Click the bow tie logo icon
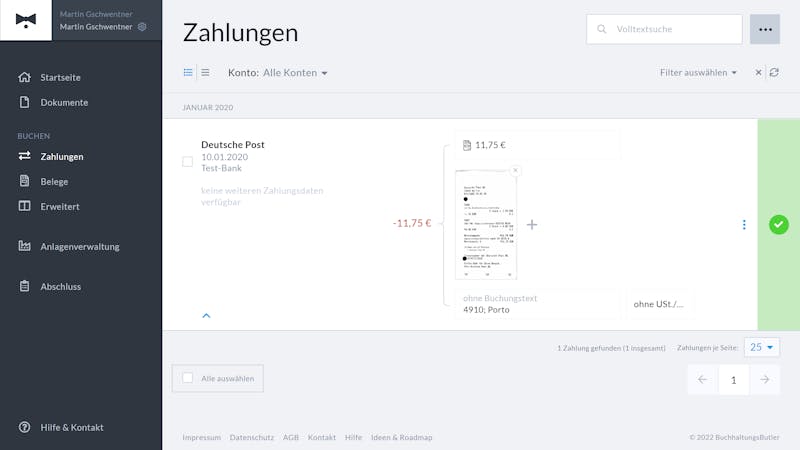 [x=26, y=20]
